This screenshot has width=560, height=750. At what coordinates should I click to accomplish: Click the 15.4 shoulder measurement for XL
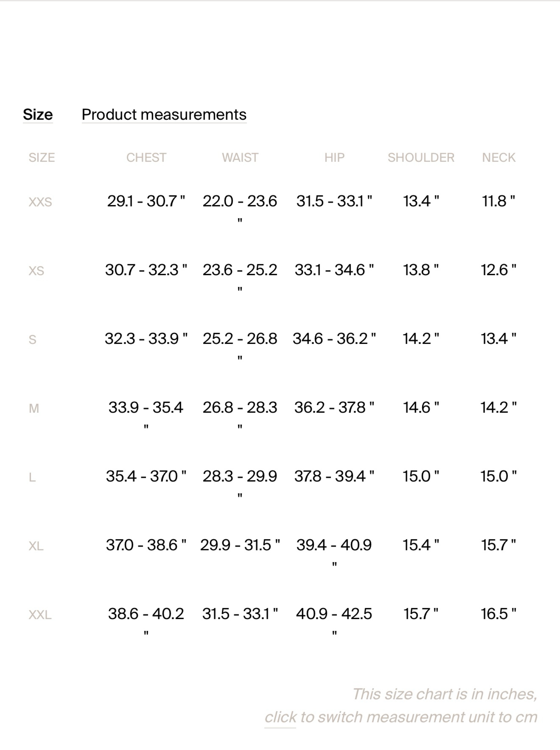coord(421,545)
